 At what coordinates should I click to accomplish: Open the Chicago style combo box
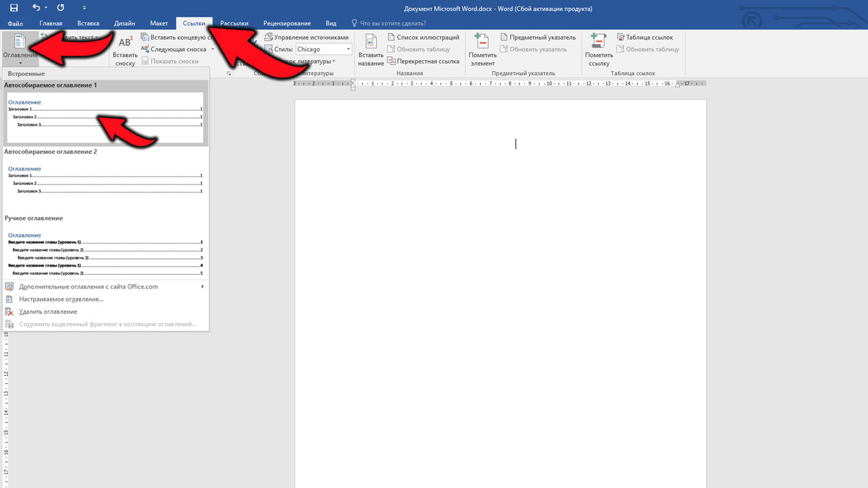(323, 49)
